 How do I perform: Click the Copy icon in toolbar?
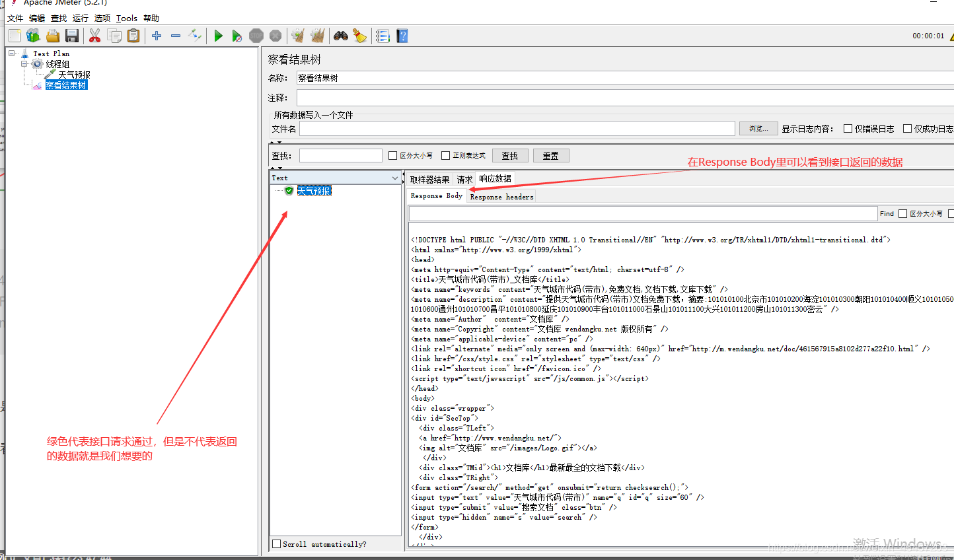coord(114,36)
